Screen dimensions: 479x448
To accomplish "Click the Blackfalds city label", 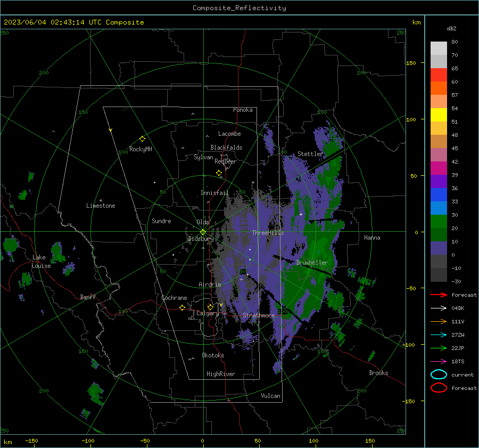I will point(226,148).
